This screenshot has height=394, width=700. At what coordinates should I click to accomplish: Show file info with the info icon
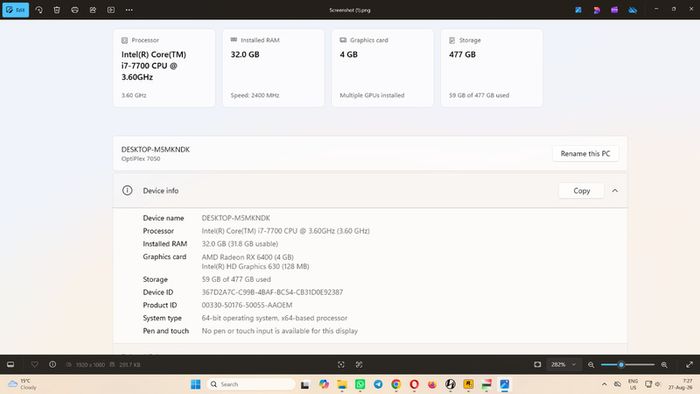(x=53, y=365)
